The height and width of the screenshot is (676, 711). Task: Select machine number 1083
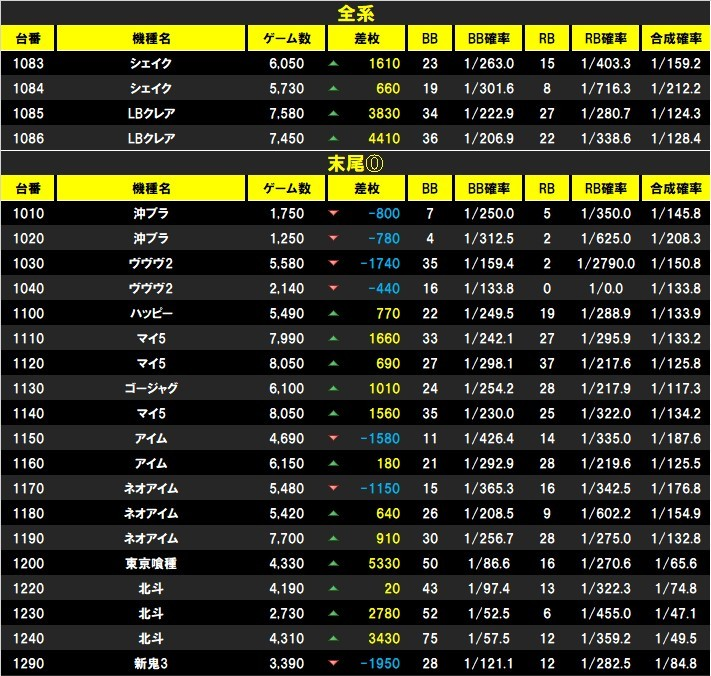coord(29,63)
